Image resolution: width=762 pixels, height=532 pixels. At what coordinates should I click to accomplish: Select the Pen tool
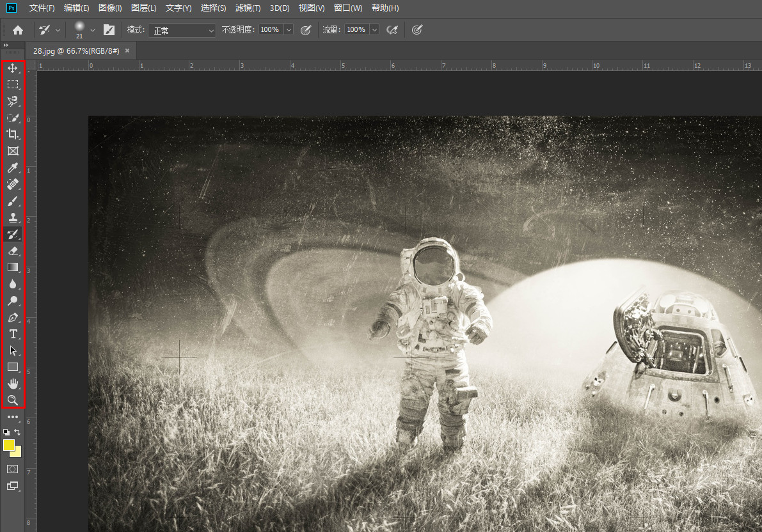coord(13,317)
